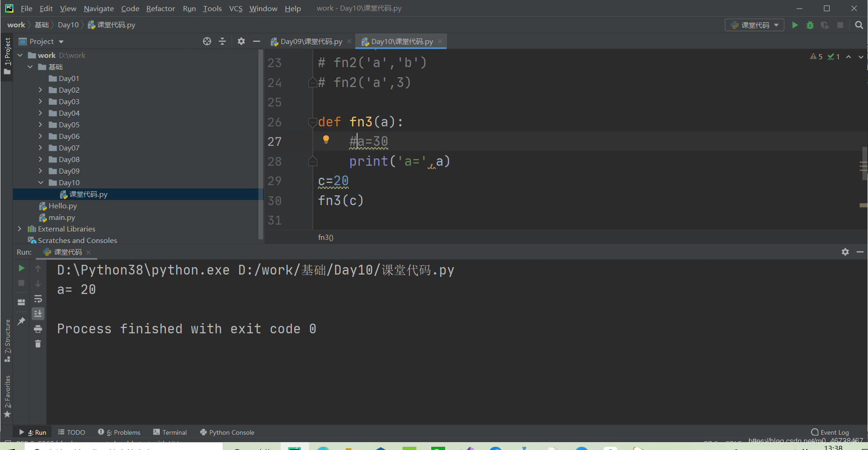Go to next highlighted error arrow
Screen dimensions: 868x450
coord(861,56)
